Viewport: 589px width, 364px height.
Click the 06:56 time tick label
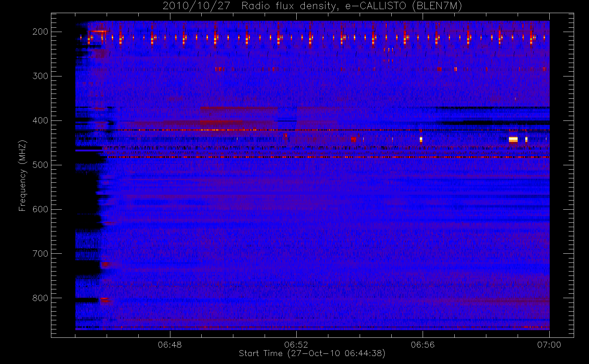[423, 345]
